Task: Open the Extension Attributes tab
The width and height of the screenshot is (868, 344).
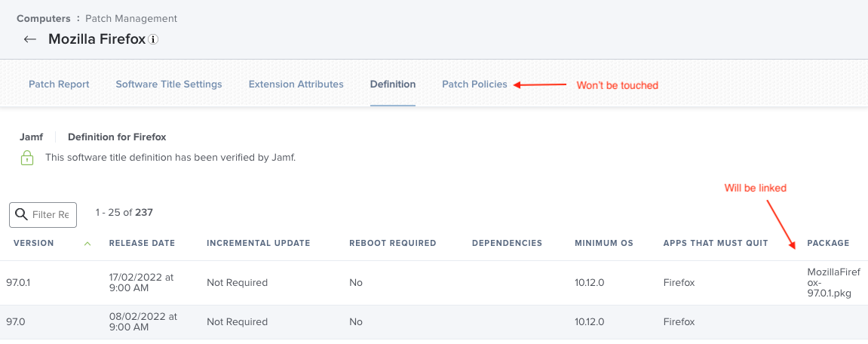Action: [x=296, y=84]
